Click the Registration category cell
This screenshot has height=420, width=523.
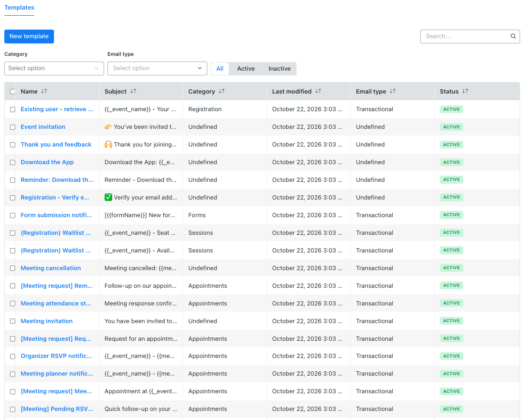pyautogui.click(x=205, y=109)
